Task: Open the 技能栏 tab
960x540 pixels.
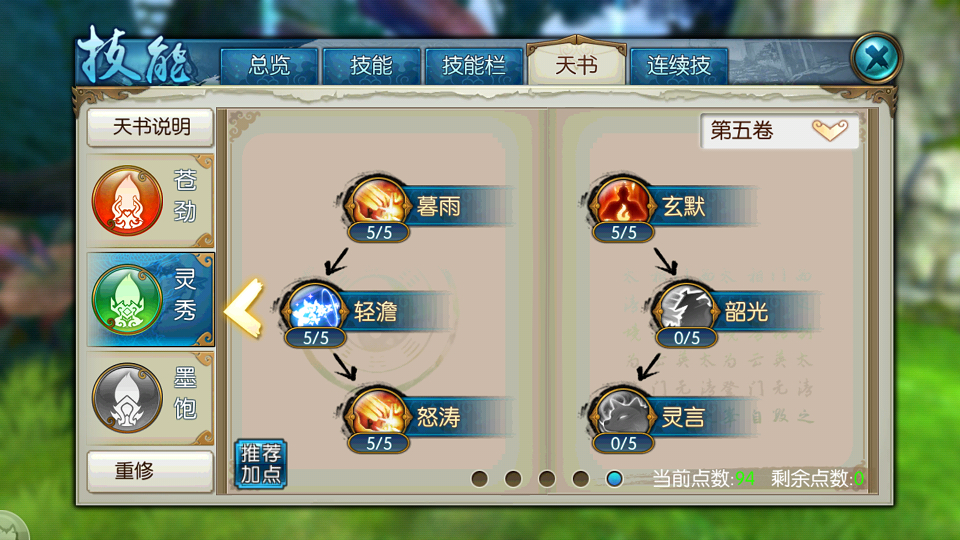Action: coord(474,66)
